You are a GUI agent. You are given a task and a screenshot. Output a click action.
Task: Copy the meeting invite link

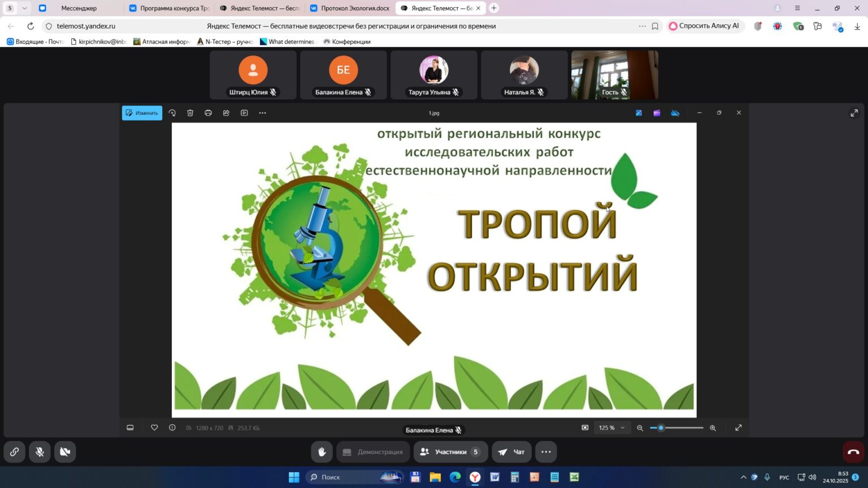(14, 452)
